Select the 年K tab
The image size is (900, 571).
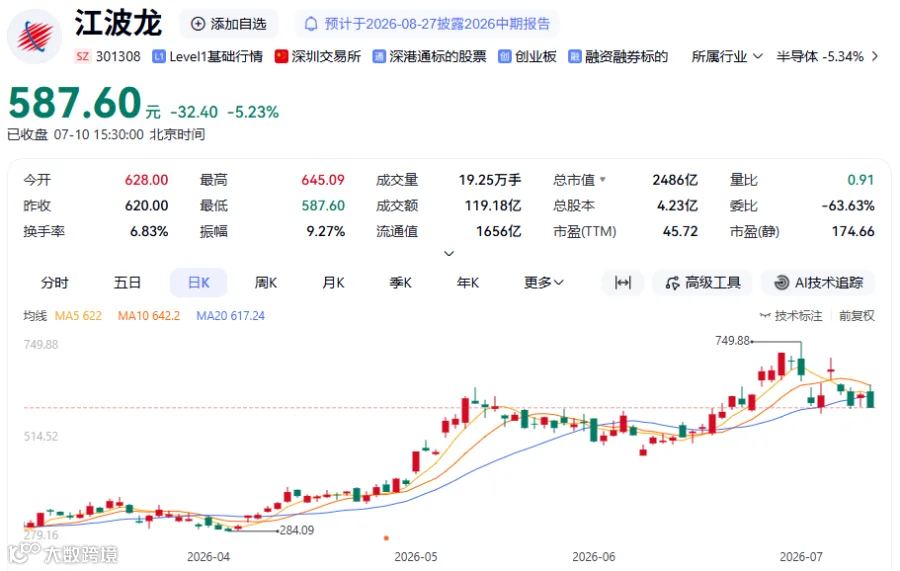coord(467,283)
